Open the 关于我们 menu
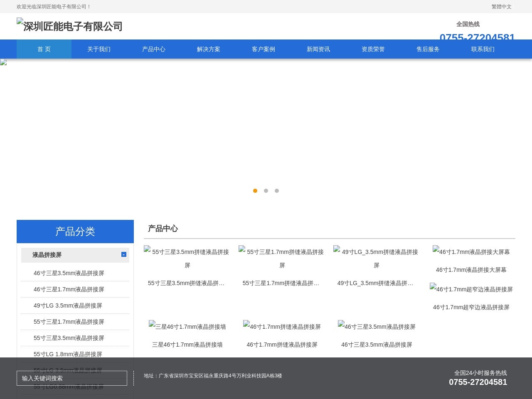 [99, 49]
